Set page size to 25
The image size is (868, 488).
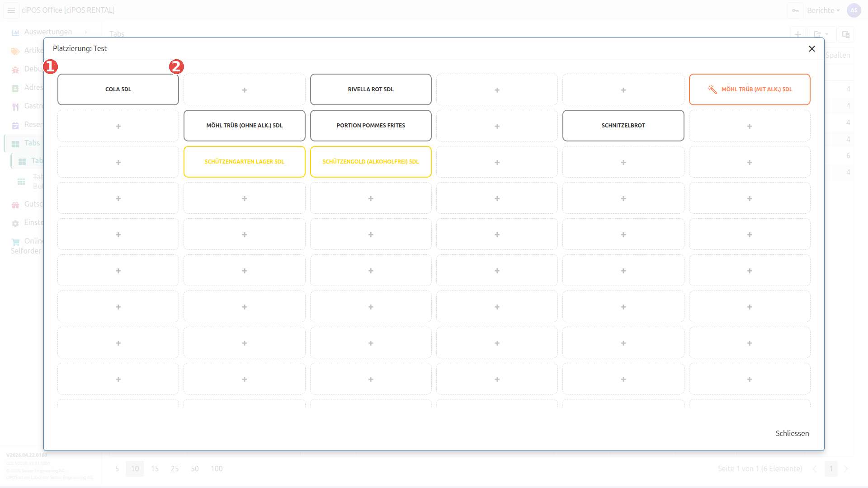click(175, 469)
